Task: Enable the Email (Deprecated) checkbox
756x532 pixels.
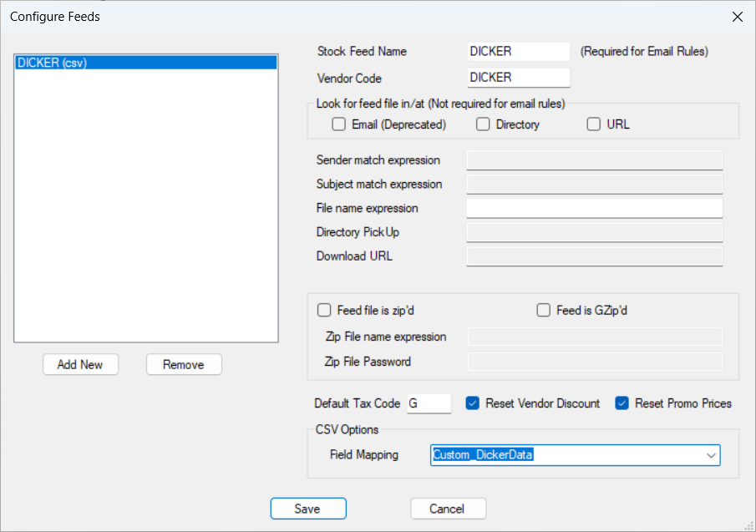Action: pyautogui.click(x=339, y=124)
